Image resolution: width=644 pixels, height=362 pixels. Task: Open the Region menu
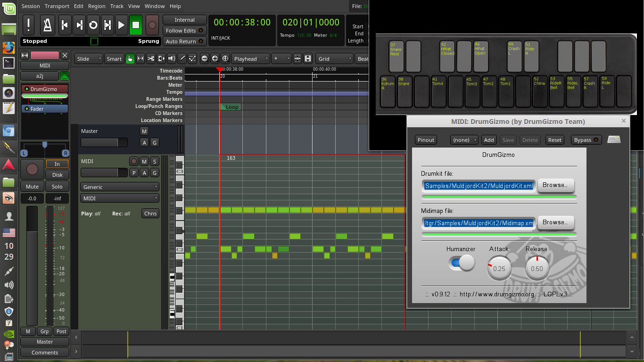click(x=97, y=6)
